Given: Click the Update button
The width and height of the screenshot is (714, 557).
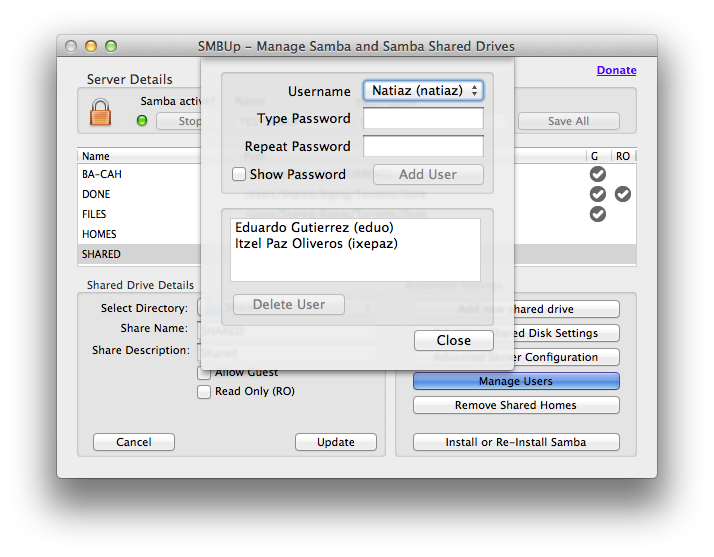Looking at the screenshot, I should coord(336,442).
